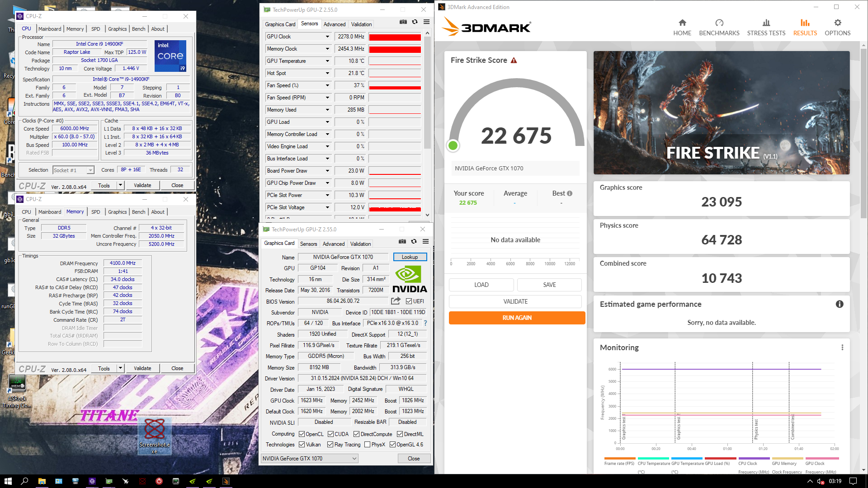Expand Hot Spot sensor dropdown
Screen dimensions: 868x488
point(327,73)
